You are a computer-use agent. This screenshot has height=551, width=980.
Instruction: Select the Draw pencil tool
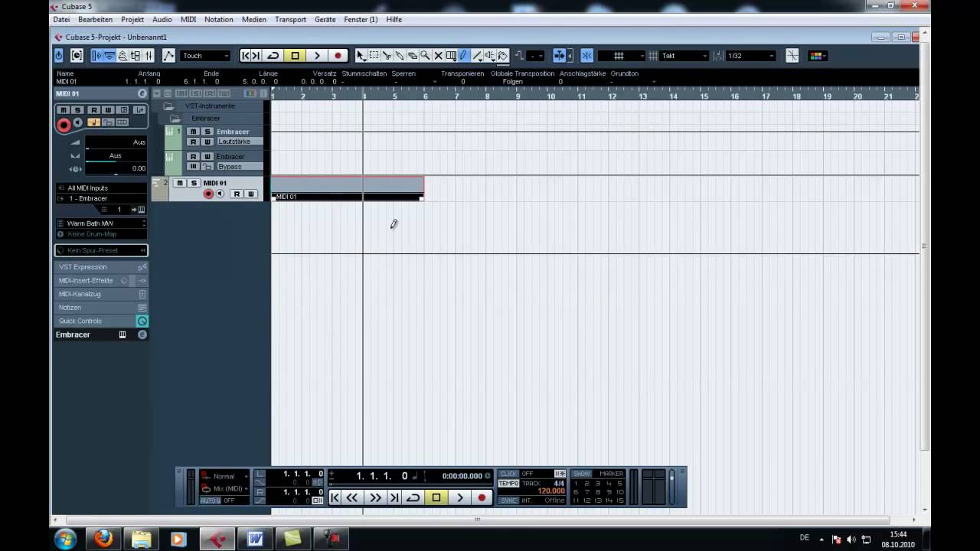coord(464,55)
